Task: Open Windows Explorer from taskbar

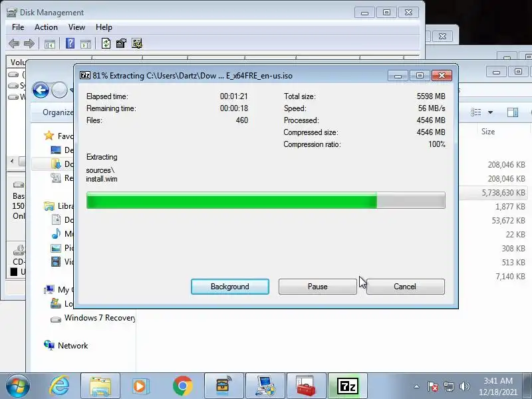Action: (100, 386)
